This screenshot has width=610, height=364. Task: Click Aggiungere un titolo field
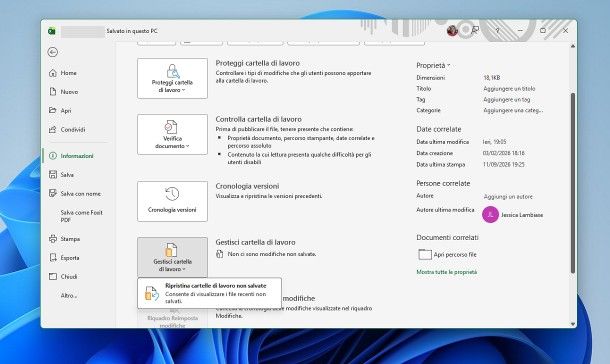[509, 89]
